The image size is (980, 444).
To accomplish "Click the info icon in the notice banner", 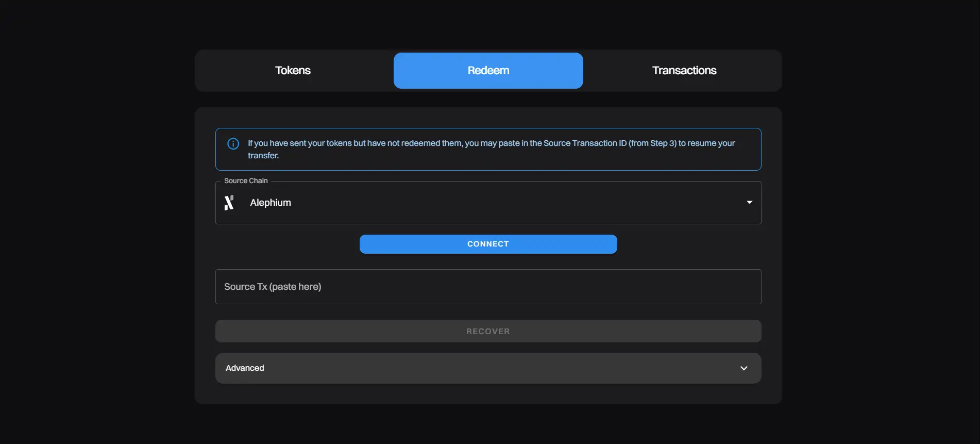I will pyautogui.click(x=233, y=144).
